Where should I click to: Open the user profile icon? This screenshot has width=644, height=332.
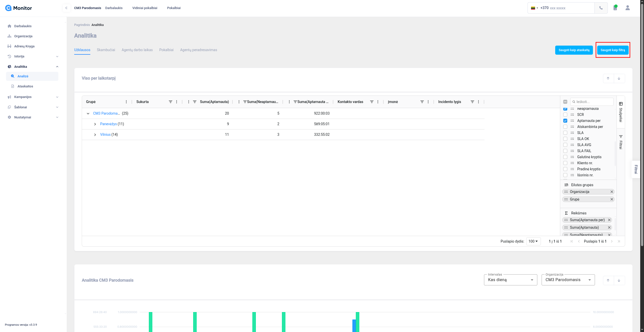click(x=627, y=8)
